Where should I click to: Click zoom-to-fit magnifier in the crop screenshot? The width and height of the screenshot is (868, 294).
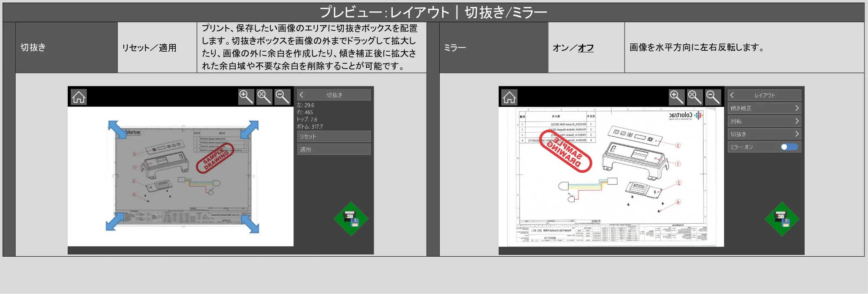(264, 97)
